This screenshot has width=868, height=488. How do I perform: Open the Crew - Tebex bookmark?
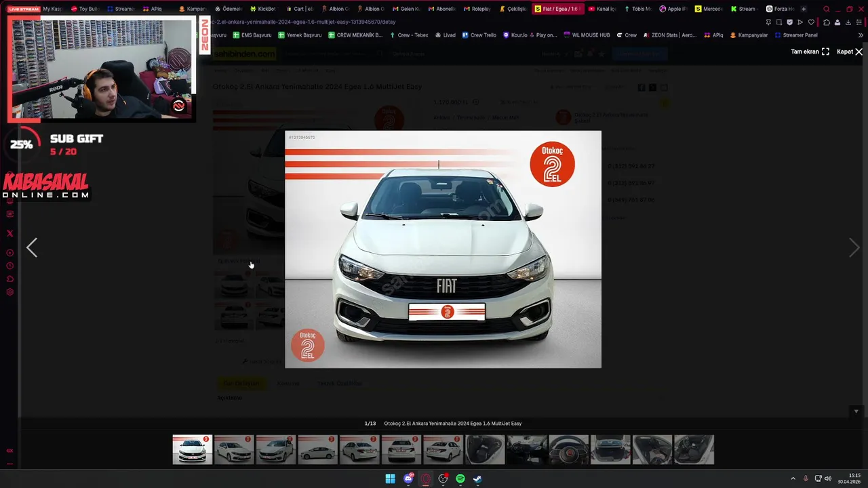[x=409, y=35]
